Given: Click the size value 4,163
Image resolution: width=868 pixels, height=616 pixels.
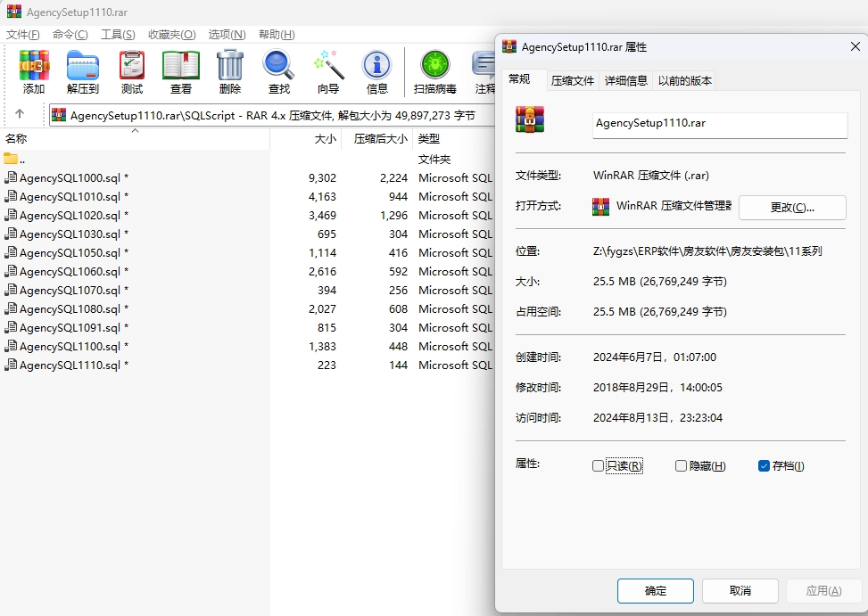Looking at the screenshot, I should point(322,197).
